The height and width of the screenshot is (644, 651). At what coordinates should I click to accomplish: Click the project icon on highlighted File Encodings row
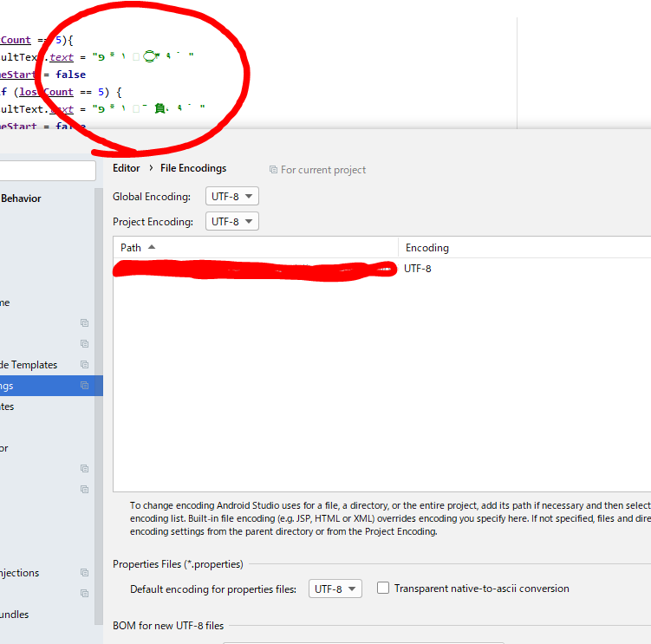pos(84,386)
